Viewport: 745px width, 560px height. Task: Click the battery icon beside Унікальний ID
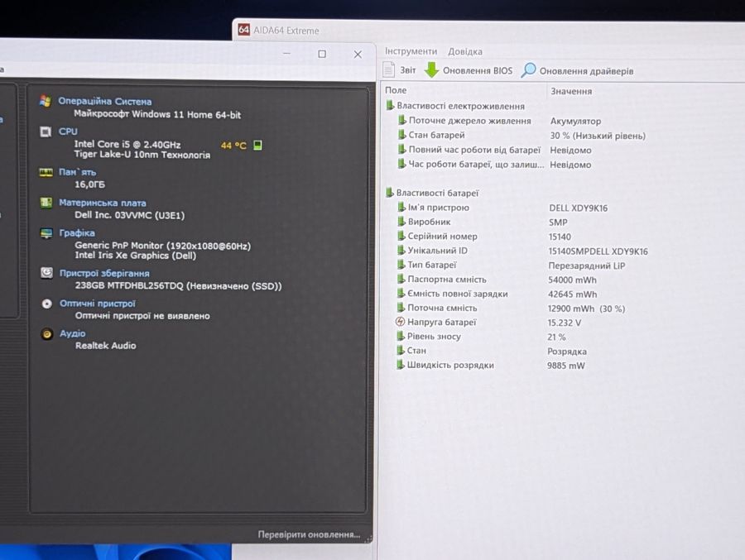(401, 250)
